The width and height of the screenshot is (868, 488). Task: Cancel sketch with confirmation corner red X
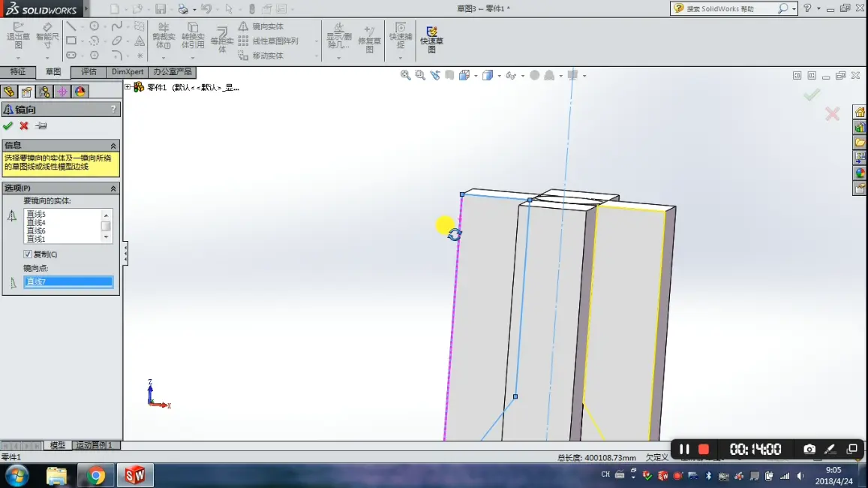point(832,114)
